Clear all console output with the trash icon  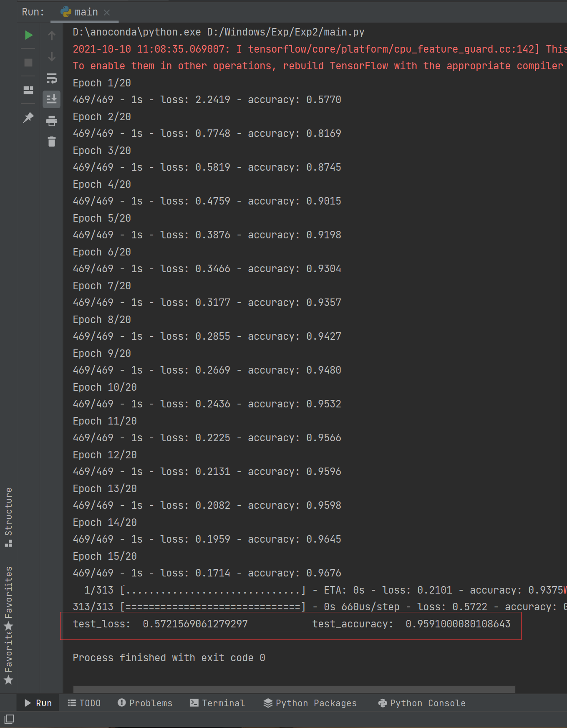point(52,142)
